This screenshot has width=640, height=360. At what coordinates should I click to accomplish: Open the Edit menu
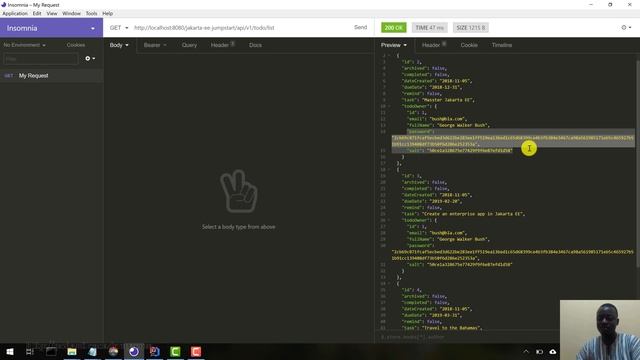point(37,13)
